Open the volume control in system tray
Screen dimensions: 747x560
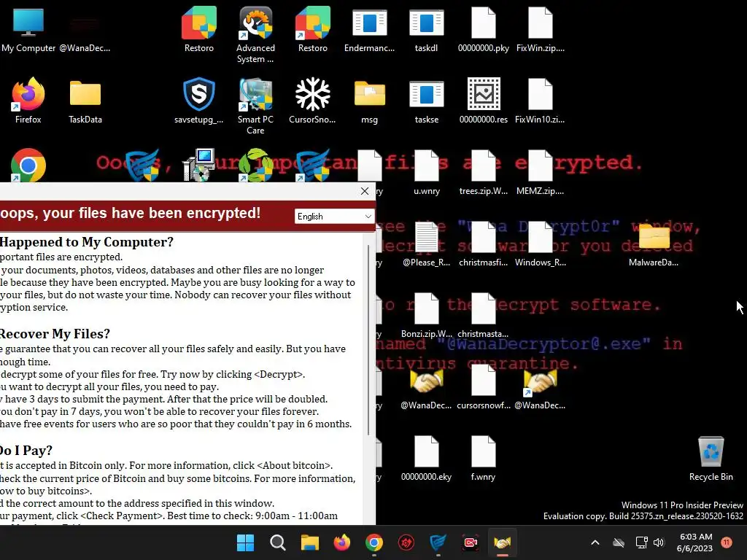point(659,542)
